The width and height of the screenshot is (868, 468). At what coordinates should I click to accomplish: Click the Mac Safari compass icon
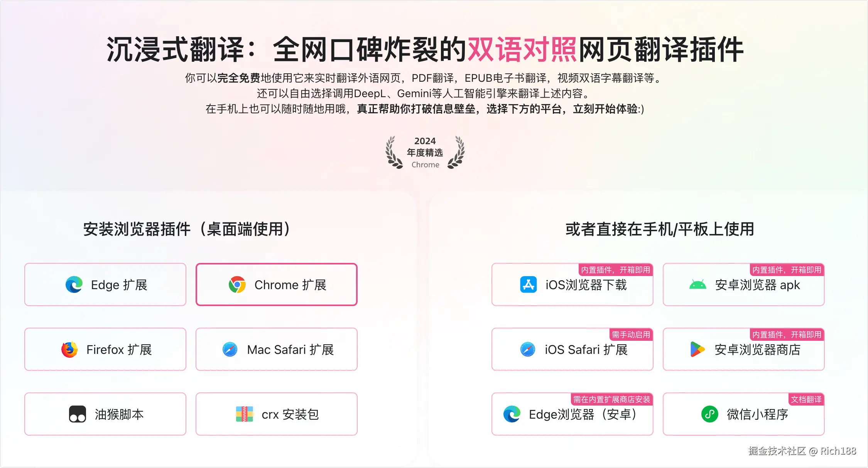[x=230, y=350]
